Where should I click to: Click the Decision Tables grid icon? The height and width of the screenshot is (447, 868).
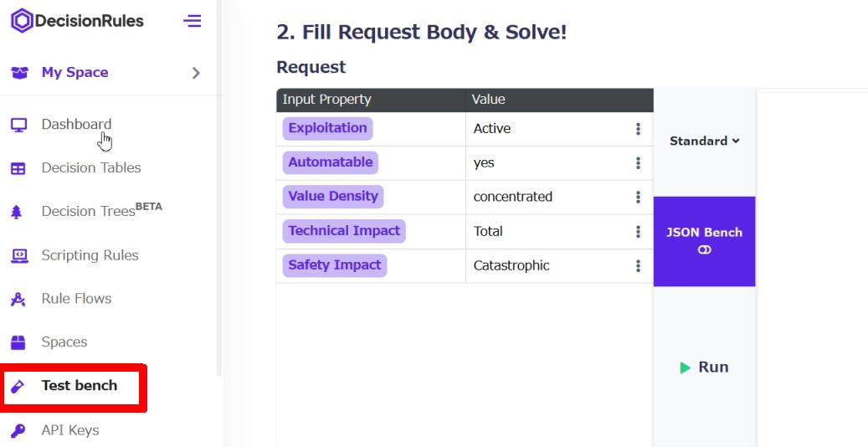pos(18,168)
